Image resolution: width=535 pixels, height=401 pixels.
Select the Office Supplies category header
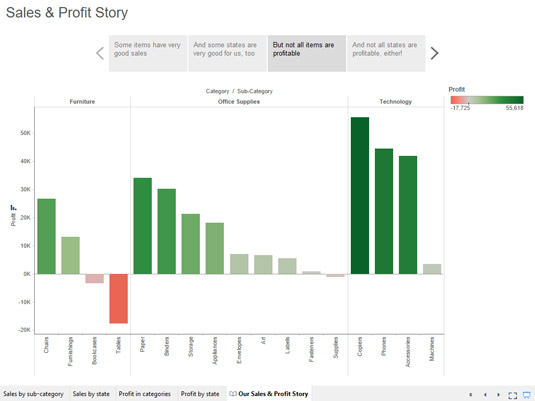click(x=239, y=102)
